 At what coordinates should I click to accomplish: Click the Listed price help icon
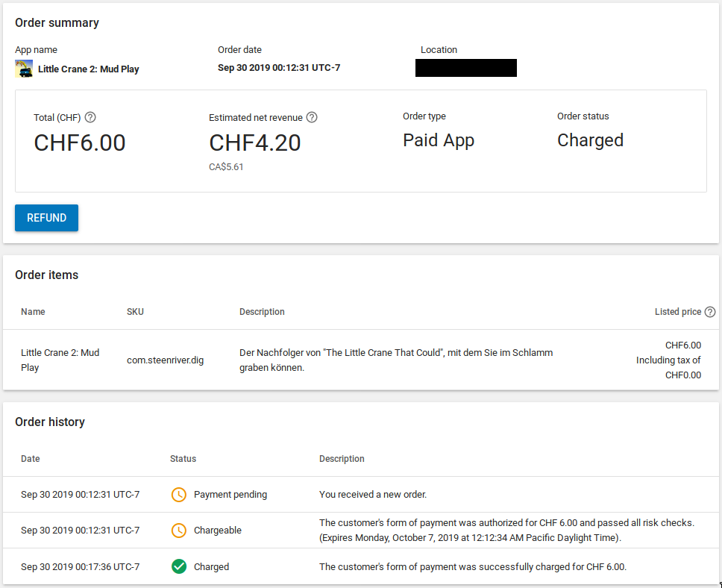[x=710, y=312]
